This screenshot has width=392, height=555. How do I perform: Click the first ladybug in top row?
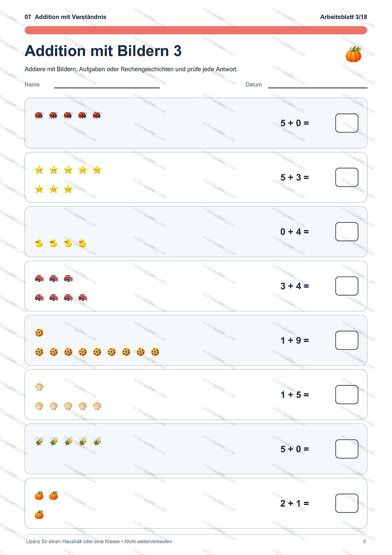[39, 115]
